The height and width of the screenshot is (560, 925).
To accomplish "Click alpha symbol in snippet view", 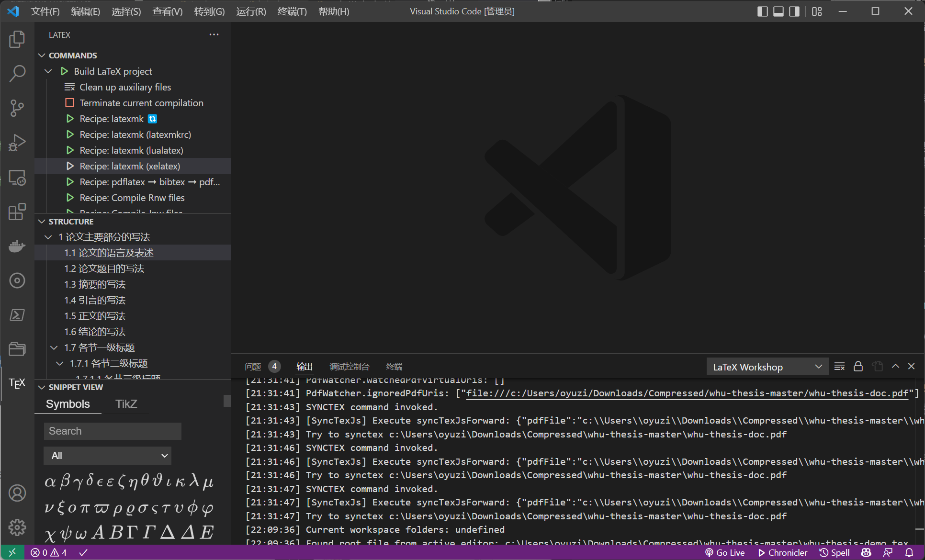I will pos(50,481).
